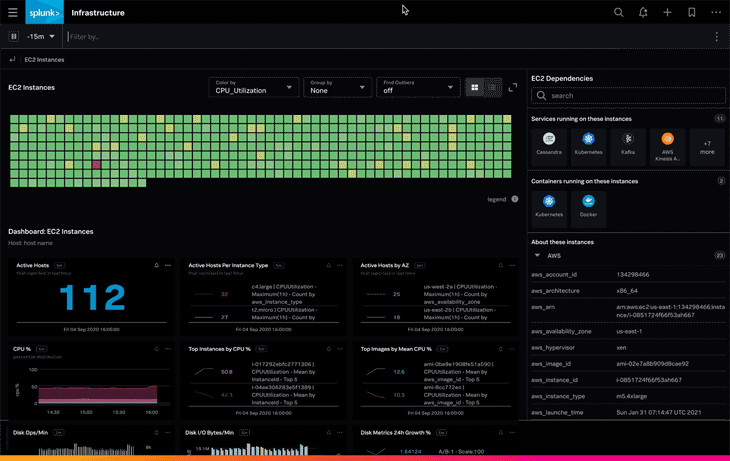This screenshot has height=461, width=730.
Task: Open the alerts bell in header
Action: [x=643, y=13]
